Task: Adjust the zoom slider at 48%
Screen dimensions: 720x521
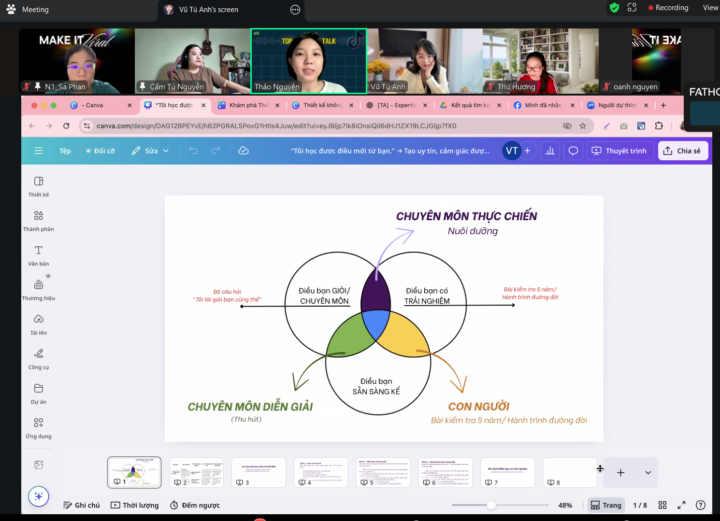Action: 490,505
